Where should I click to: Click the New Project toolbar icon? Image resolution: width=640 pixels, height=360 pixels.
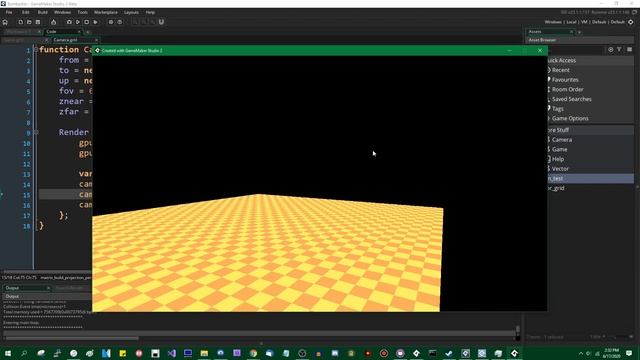point(20,22)
